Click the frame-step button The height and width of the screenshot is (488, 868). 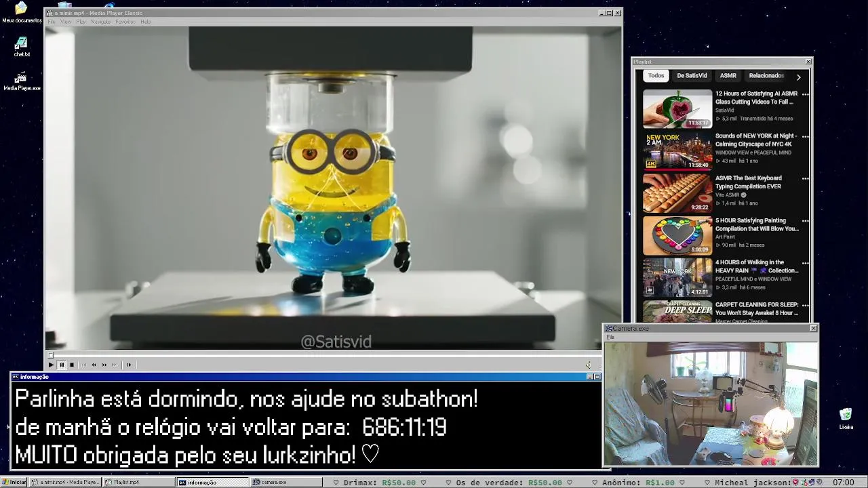[x=128, y=365]
